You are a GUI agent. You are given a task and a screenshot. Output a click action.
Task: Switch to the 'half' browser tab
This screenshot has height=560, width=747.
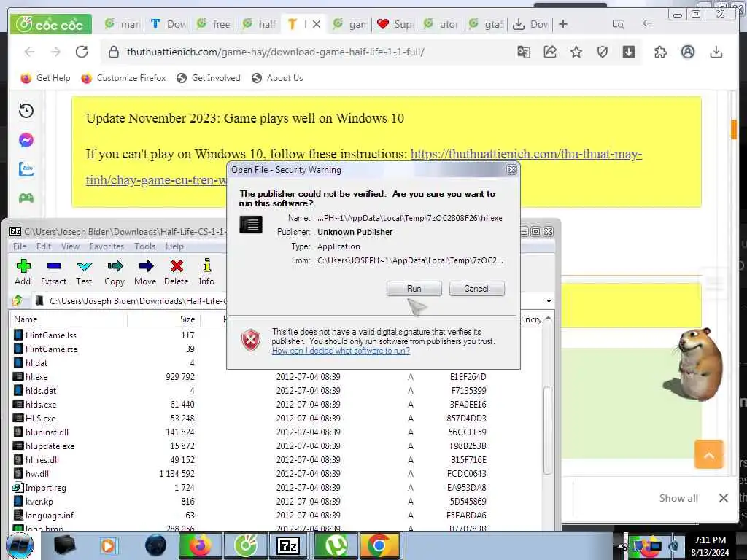pos(259,24)
